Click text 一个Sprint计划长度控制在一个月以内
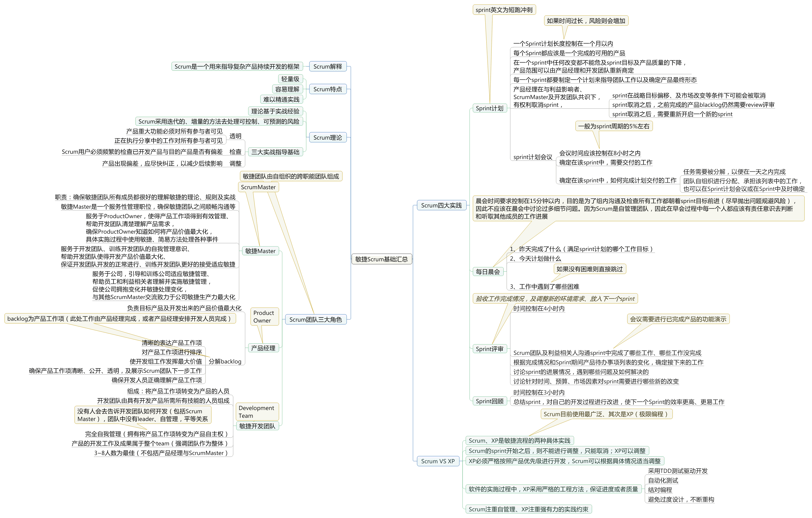 pyautogui.click(x=563, y=44)
